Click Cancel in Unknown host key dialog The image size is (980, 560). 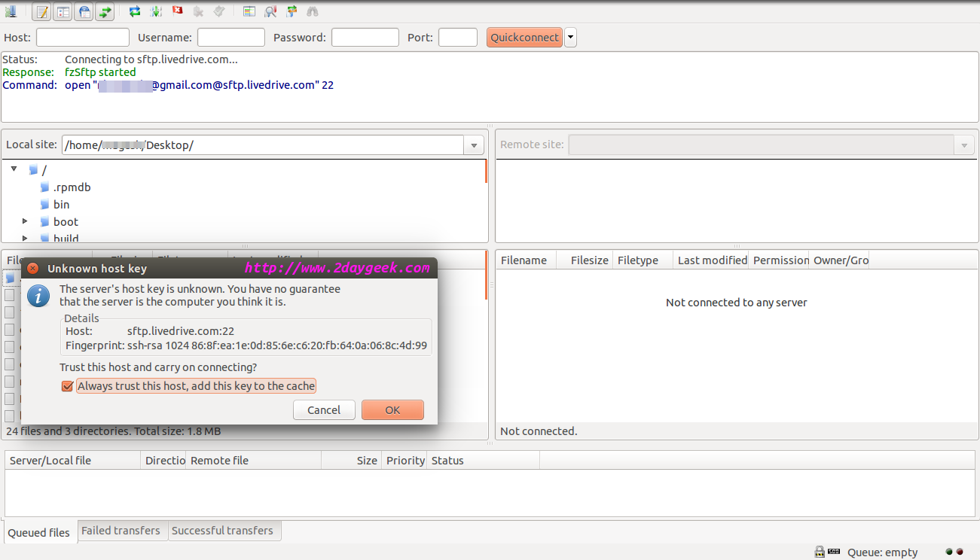coord(324,410)
